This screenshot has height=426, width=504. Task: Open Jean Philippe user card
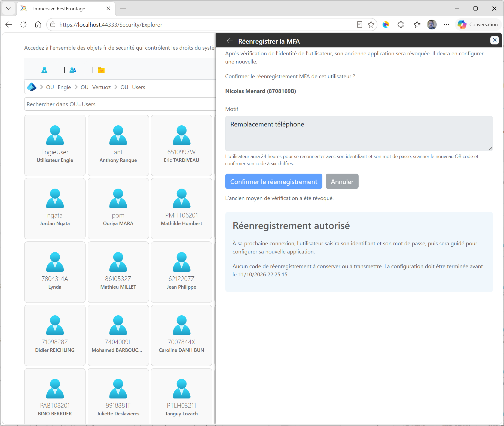tap(181, 272)
